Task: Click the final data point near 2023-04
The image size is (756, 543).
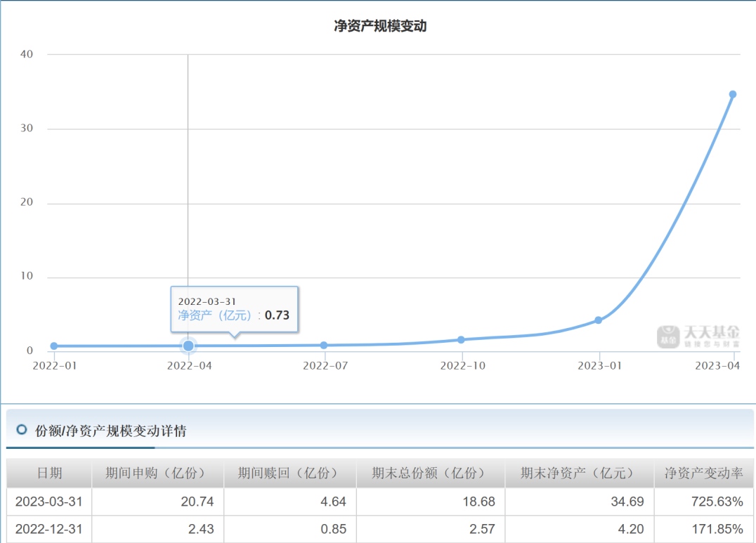Action: tap(732, 94)
